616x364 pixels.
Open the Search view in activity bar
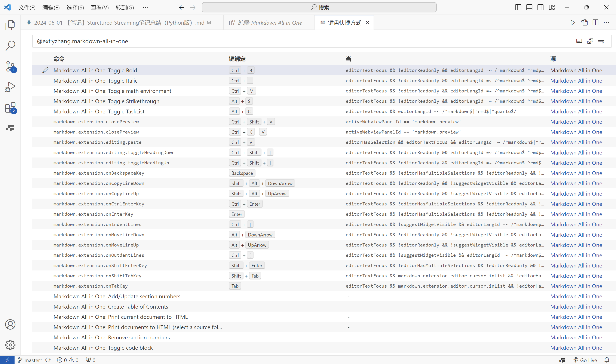tap(10, 46)
